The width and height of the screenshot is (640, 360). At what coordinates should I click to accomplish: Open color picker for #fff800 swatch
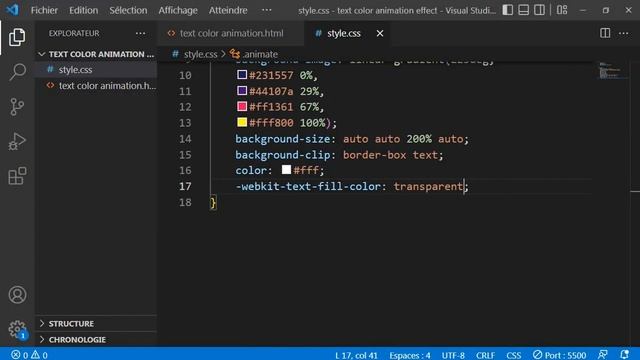(x=242, y=122)
